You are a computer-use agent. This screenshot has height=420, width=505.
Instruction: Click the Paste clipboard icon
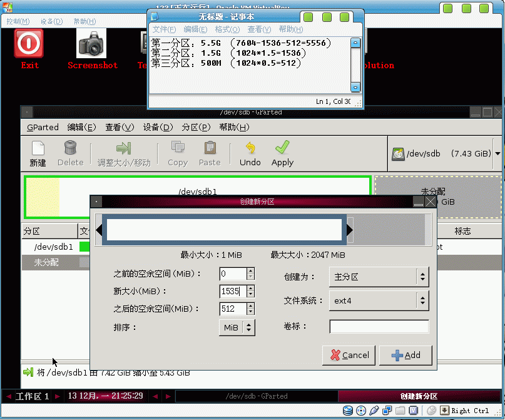pyautogui.click(x=210, y=148)
